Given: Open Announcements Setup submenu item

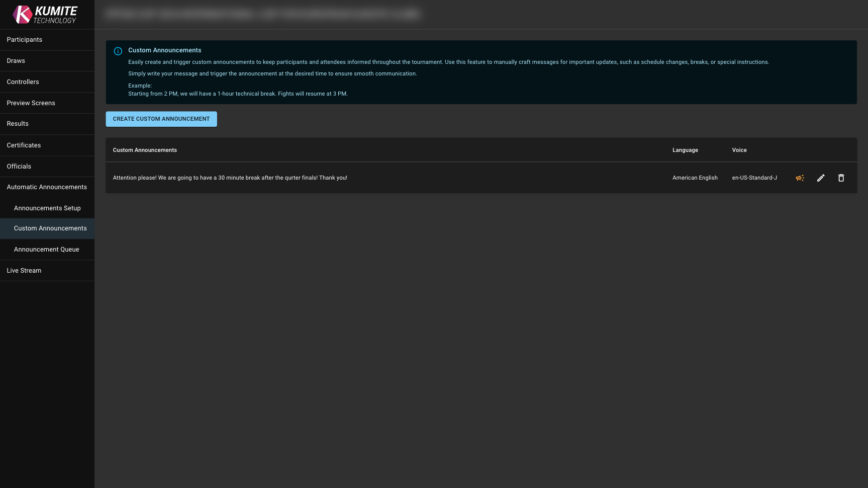Looking at the screenshot, I should 47,208.
